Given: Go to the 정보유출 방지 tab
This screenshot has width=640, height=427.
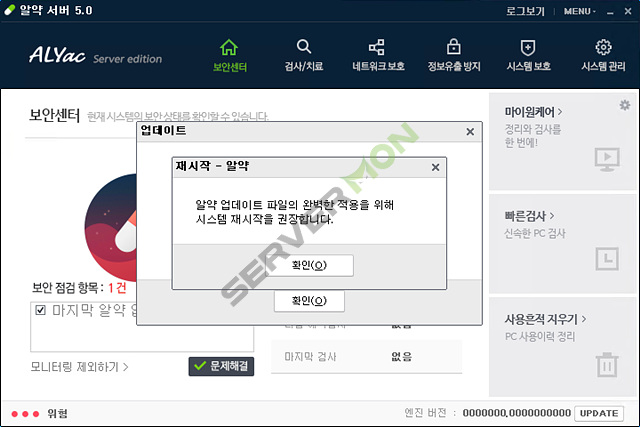Looking at the screenshot, I should (454, 56).
